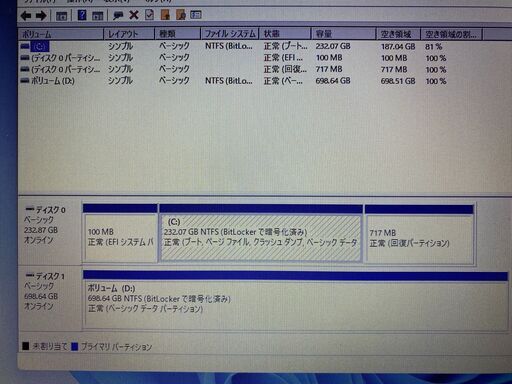Click the ディスク 1 disk icon
Image resolution: width=512 pixels, height=384 pixels.
[x=29, y=276]
